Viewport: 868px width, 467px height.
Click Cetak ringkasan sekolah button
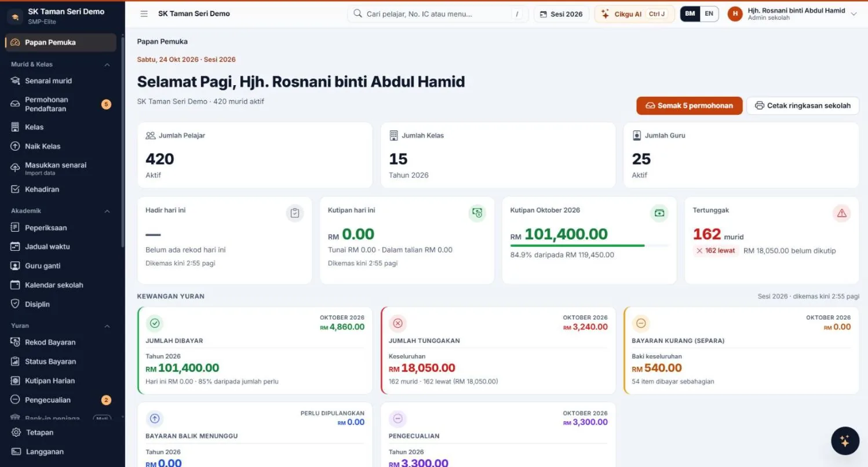(803, 105)
